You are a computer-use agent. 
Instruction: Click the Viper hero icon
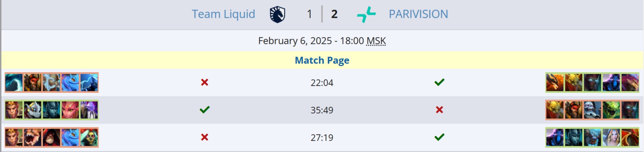[611, 110]
